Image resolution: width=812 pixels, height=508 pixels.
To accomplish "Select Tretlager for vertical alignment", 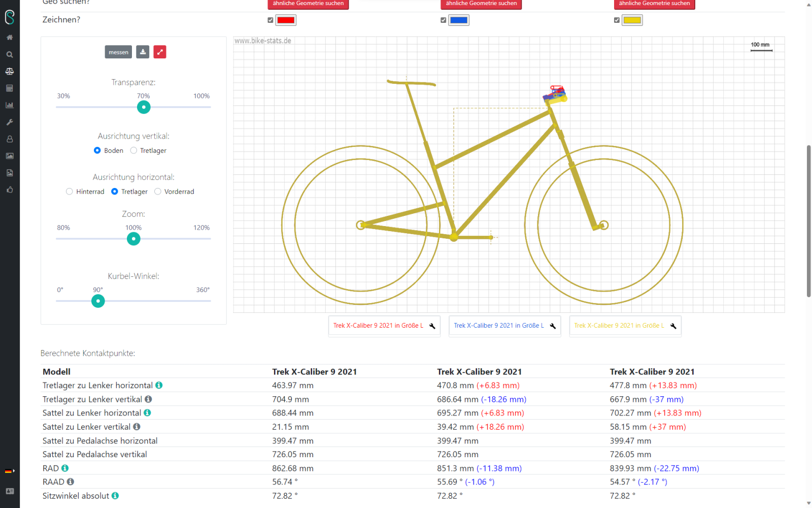I will click(134, 150).
